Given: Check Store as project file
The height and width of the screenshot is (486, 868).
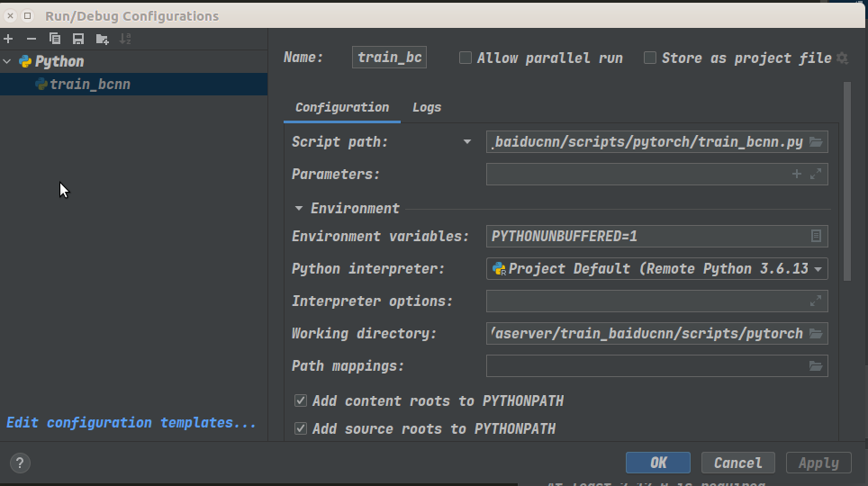Looking at the screenshot, I should pos(650,58).
